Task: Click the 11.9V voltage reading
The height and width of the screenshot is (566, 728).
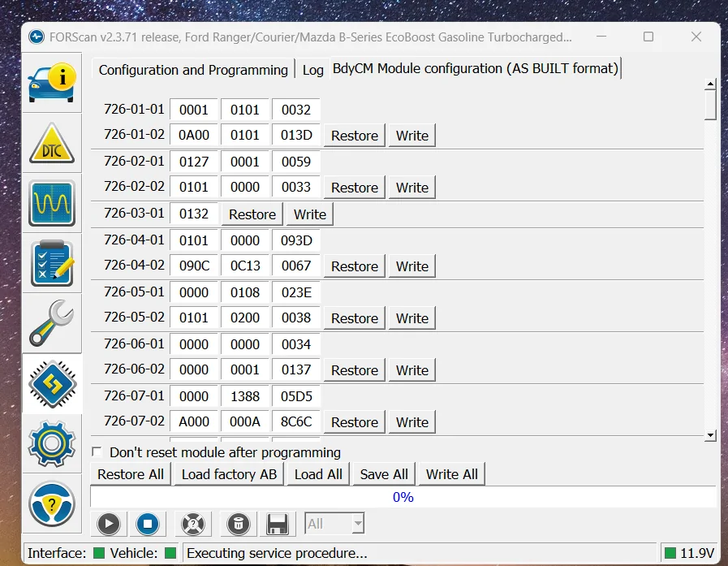Action: click(697, 553)
